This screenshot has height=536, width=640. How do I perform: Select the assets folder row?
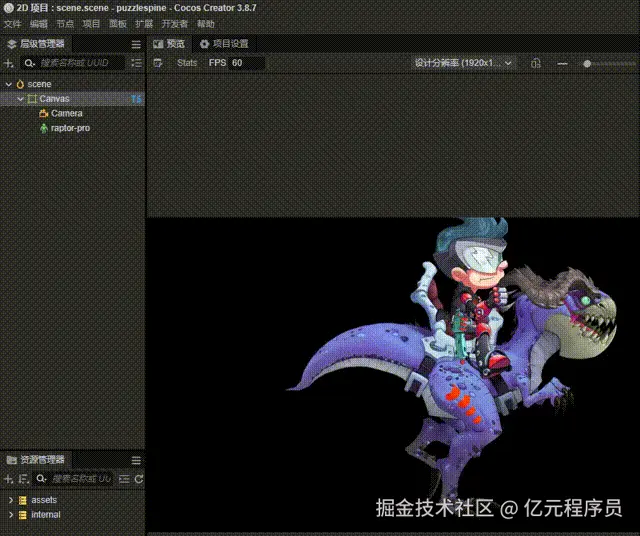(x=72, y=500)
